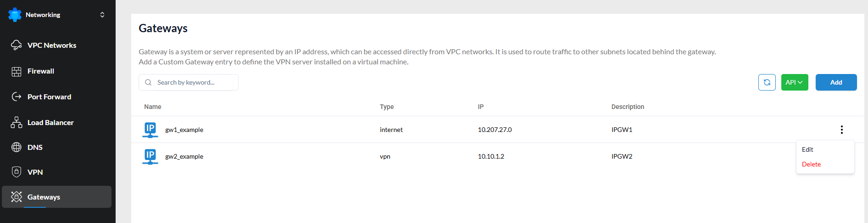Click gw1_example IP gateway icon
This screenshot has height=223, width=868.
(x=150, y=130)
